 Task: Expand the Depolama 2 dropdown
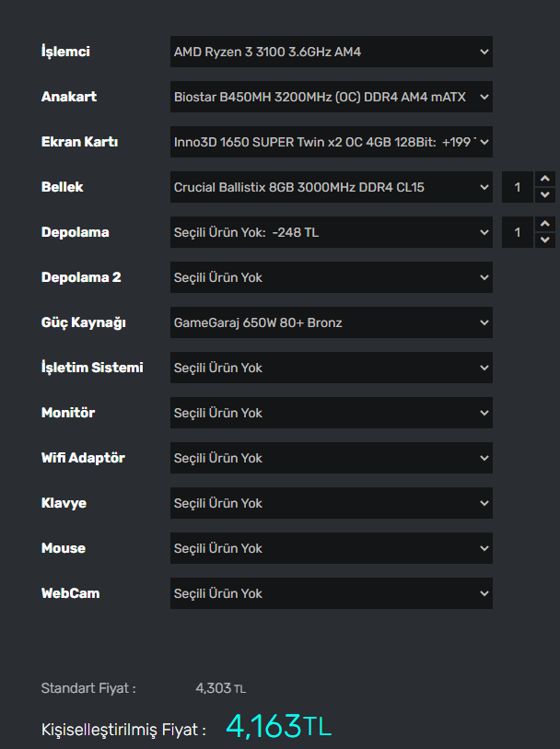pos(331,277)
